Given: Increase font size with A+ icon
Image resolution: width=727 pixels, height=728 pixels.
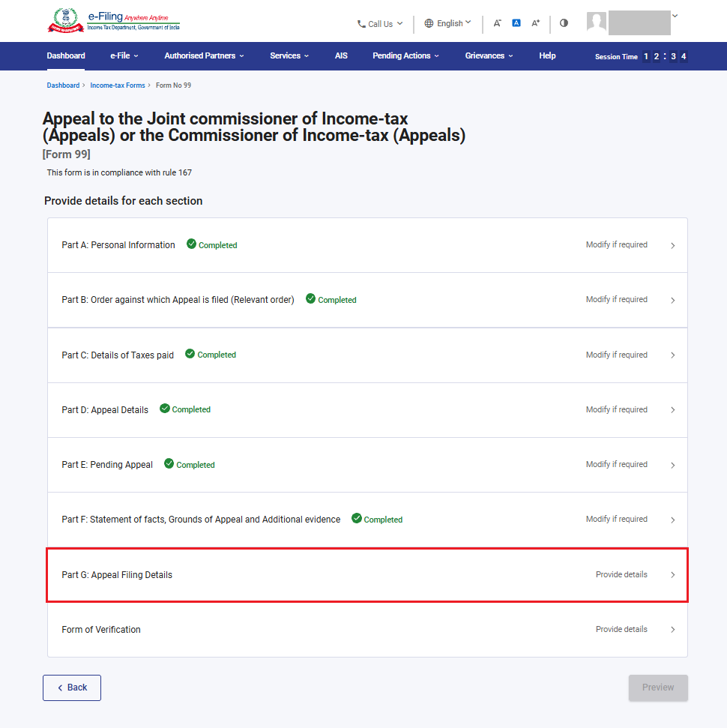Looking at the screenshot, I should (535, 23).
